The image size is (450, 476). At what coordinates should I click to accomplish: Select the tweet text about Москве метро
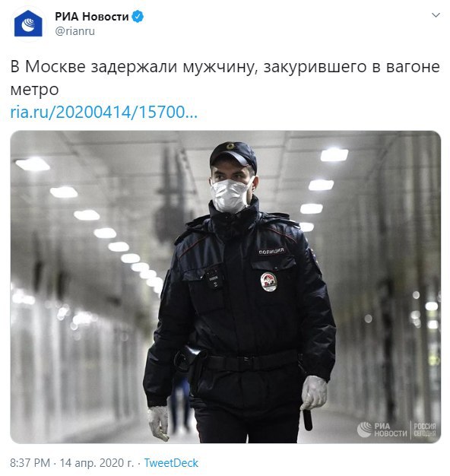click(x=225, y=78)
